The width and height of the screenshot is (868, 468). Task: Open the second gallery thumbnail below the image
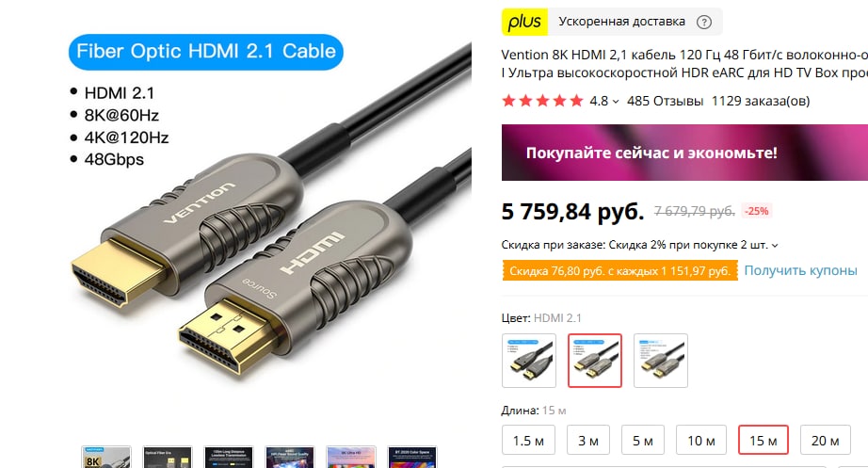coord(168,457)
